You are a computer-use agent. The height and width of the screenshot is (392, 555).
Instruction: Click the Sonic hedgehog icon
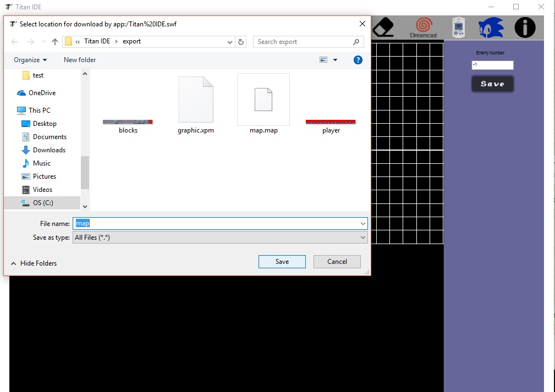tap(491, 27)
